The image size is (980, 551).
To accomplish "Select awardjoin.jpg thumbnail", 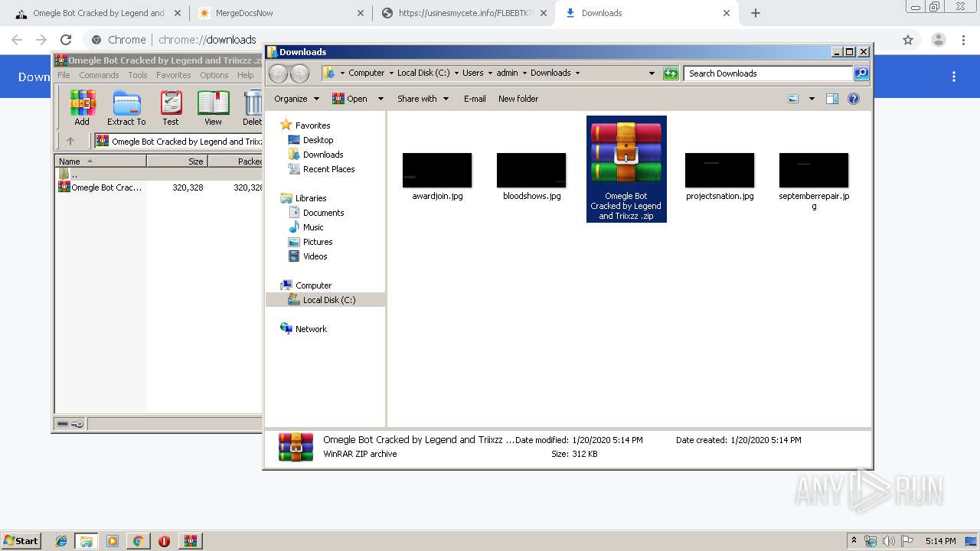I will 437,171.
